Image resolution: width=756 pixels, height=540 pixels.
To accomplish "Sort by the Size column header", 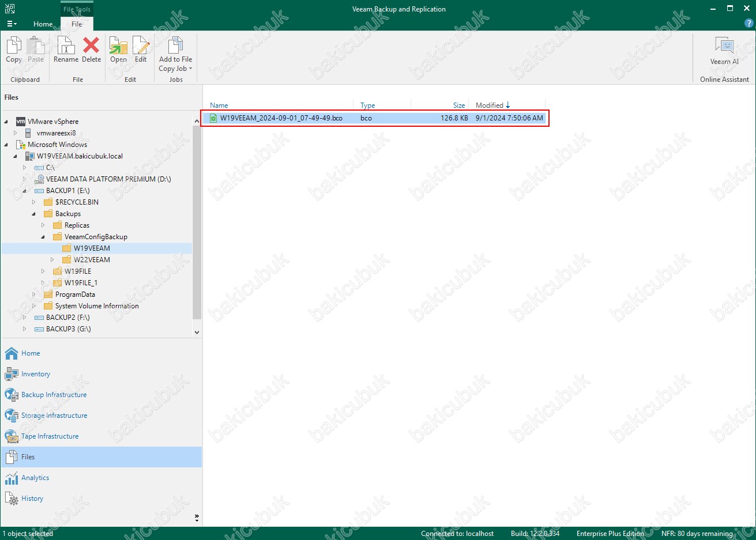I will coord(458,105).
